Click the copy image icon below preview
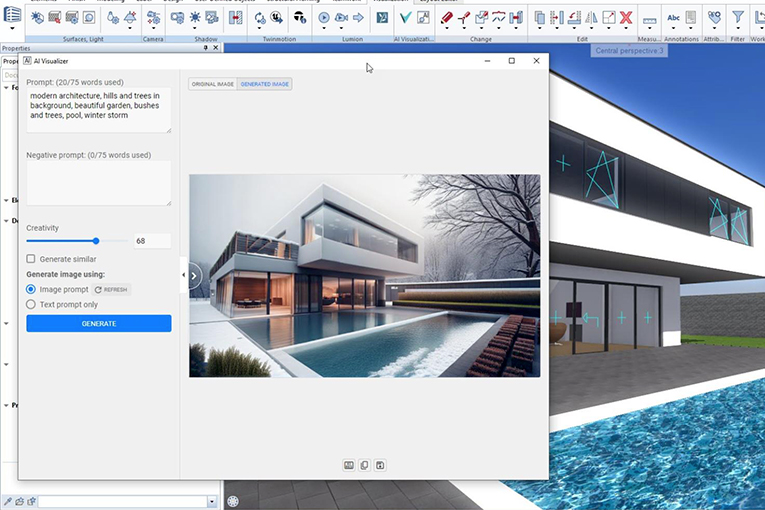Screen dimensions: 765x510 pos(364,465)
